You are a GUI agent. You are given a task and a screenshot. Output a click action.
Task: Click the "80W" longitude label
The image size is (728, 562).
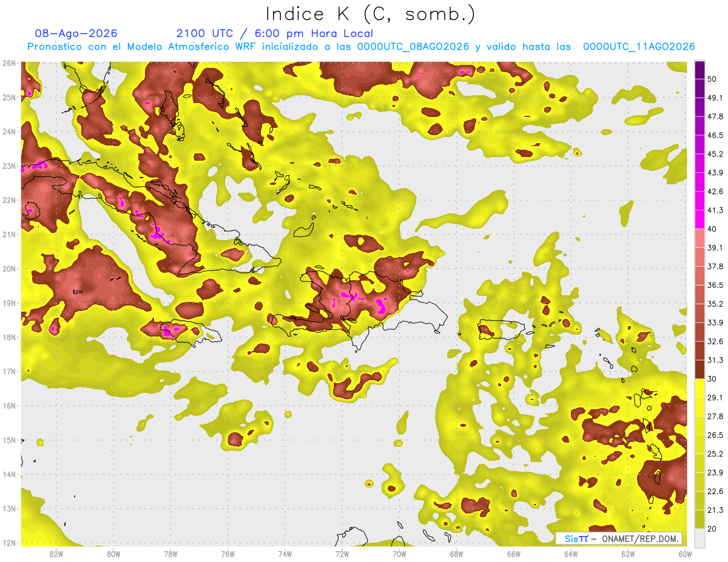[x=113, y=554]
